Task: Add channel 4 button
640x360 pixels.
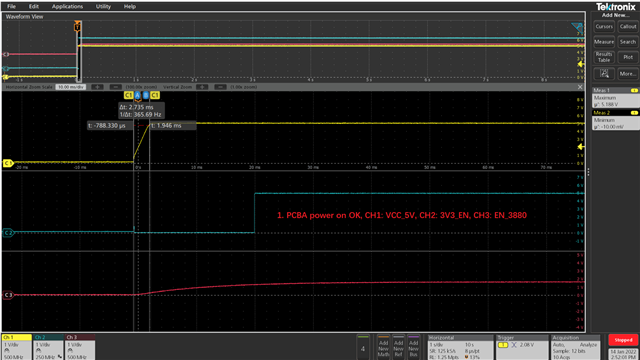Action: tap(363, 347)
